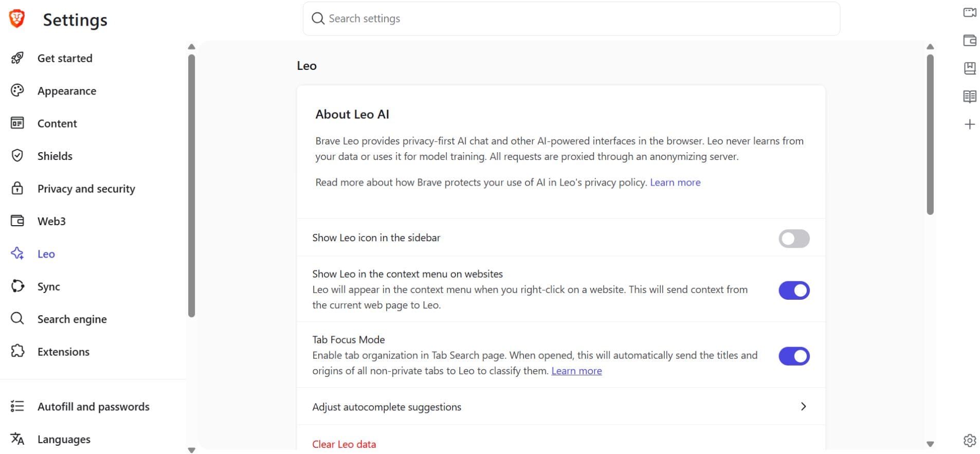The height and width of the screenshot is (454, 980).
Task: Open Brave Wallet from the right sidebar
Action: 969,40
